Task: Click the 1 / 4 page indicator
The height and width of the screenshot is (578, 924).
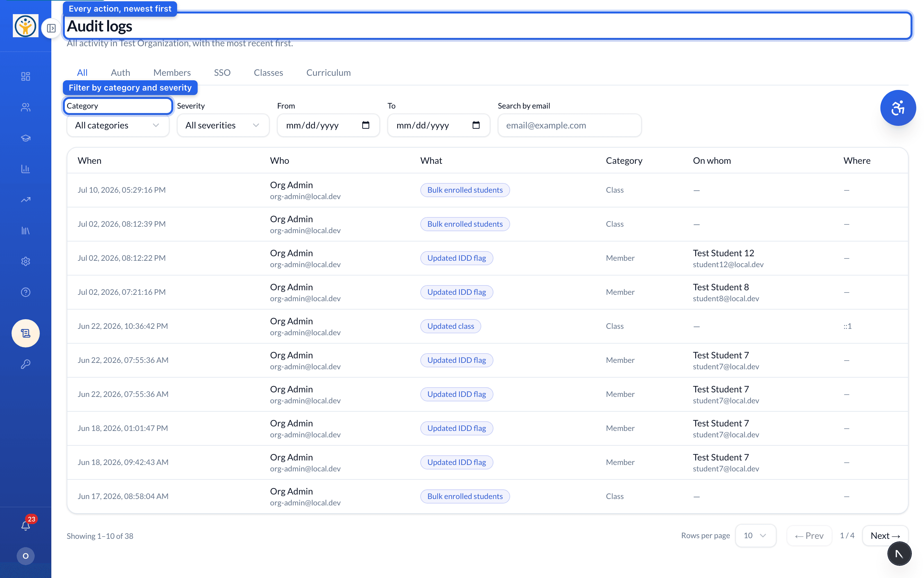Action: [847, 536]
